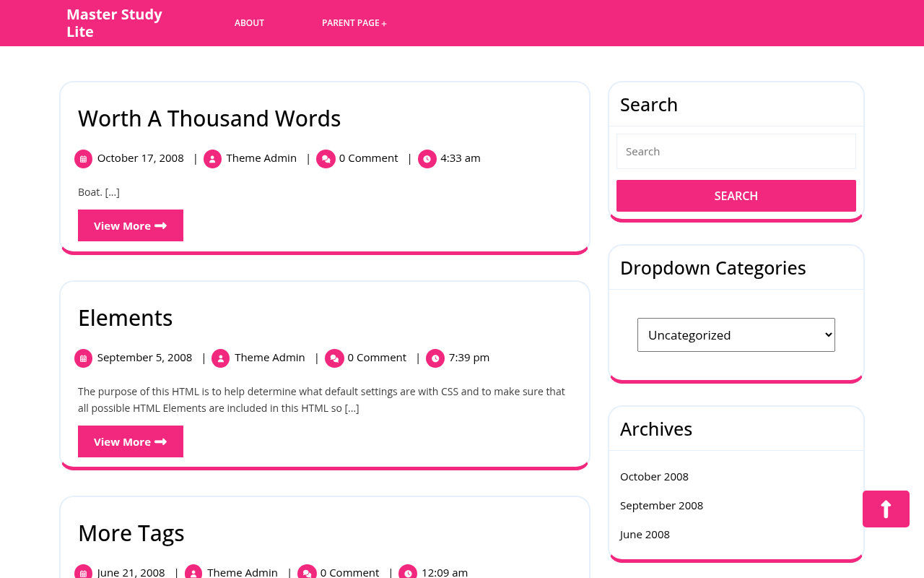Screen dimensions: 924x578
Task: Click 0 Comment on More Tags post
Action: pyautogui.click(x=350, y=572)
